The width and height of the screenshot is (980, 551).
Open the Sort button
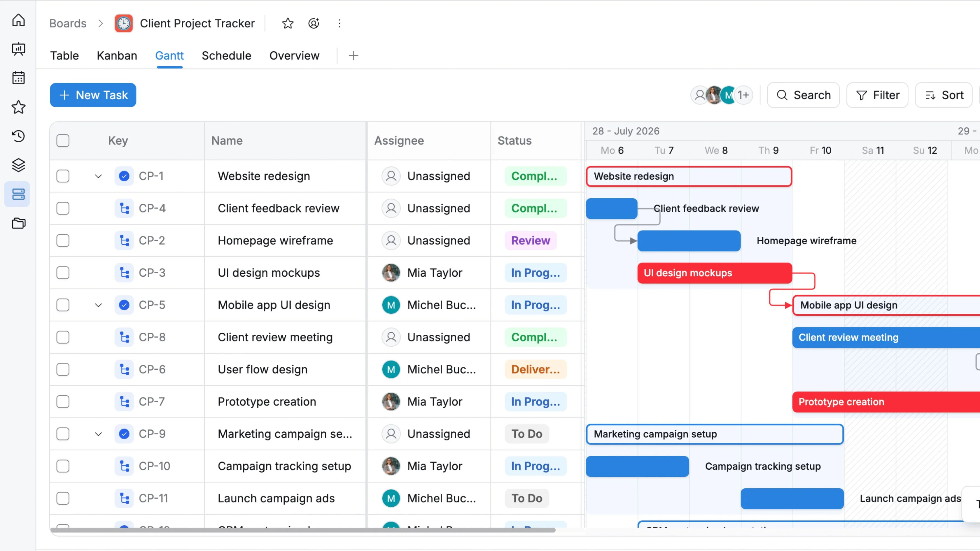[944, 95]
